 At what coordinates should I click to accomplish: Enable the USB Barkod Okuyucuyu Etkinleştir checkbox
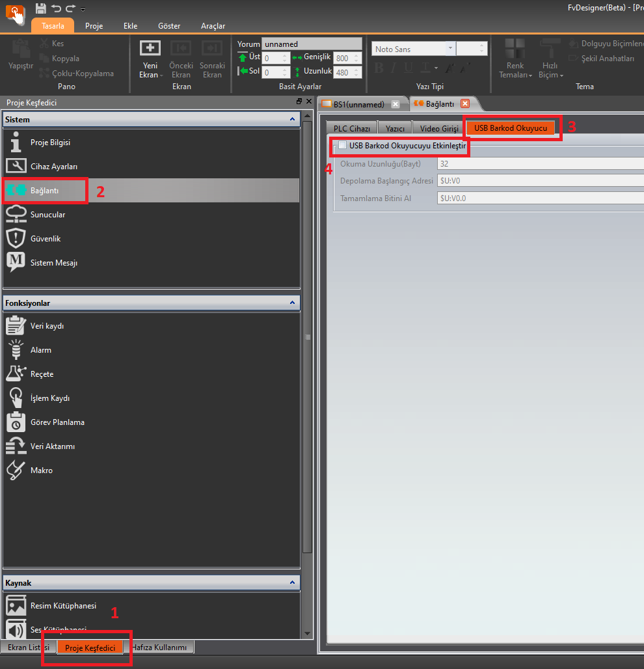[x=342, y=146]
